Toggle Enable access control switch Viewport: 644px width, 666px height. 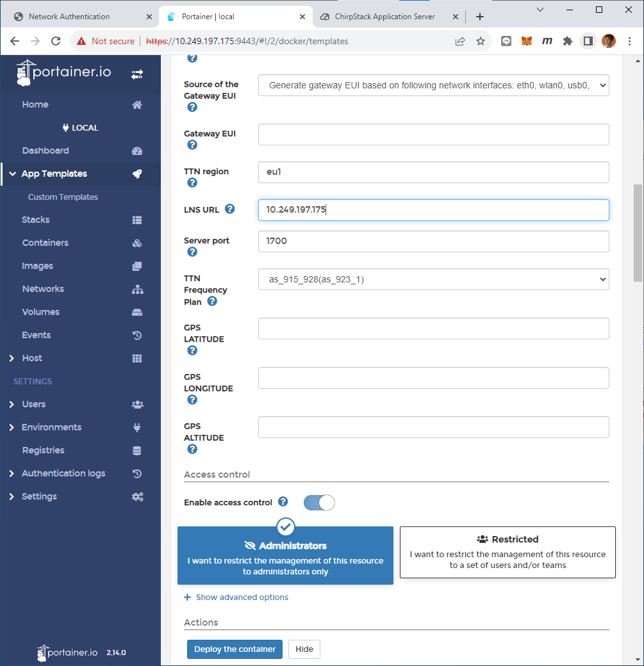pos(319,503)
